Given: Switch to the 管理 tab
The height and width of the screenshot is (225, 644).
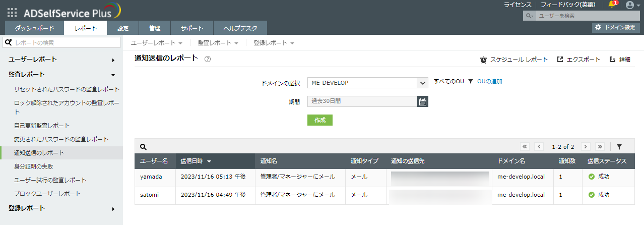Looking at the screenshot, I should tap(155, 28).
